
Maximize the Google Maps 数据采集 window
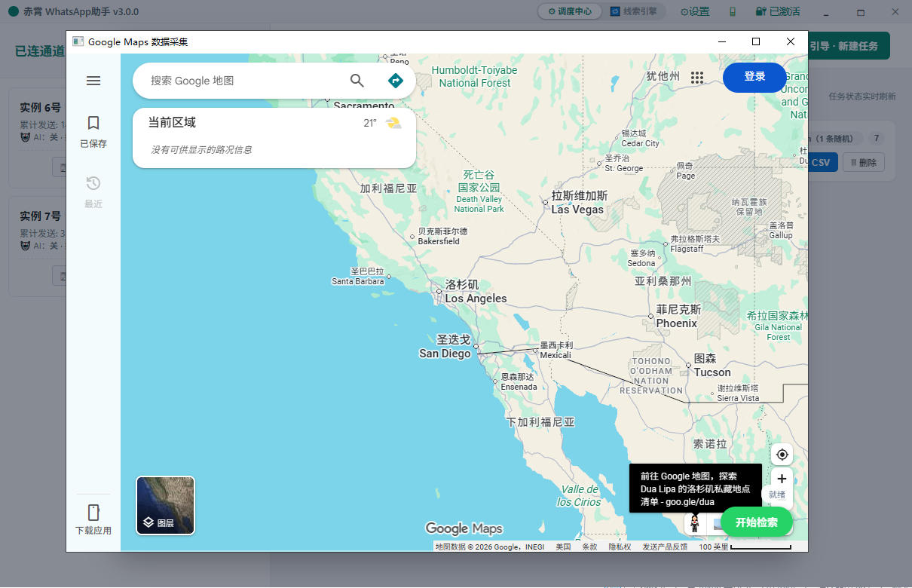[756, 41]
